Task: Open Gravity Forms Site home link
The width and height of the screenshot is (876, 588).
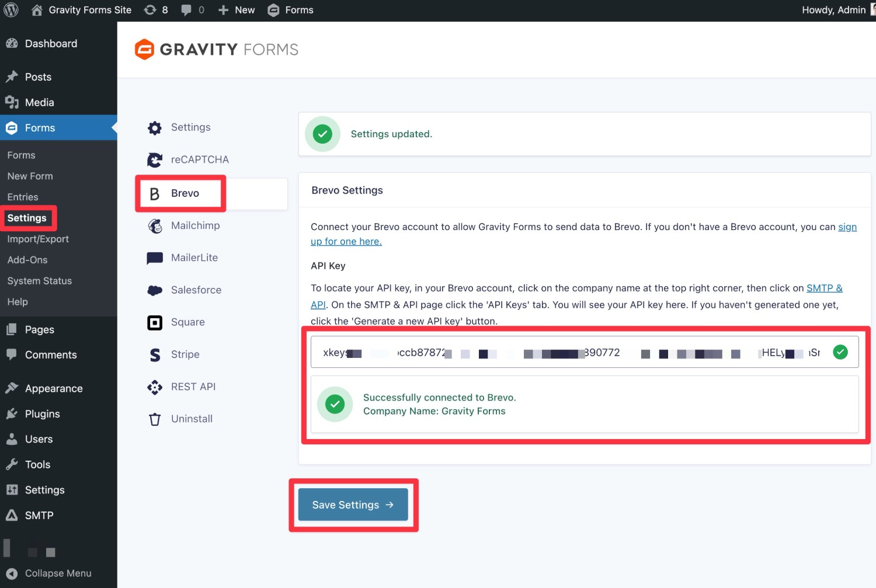Action: pyautogui.click(x=82, y=10)
